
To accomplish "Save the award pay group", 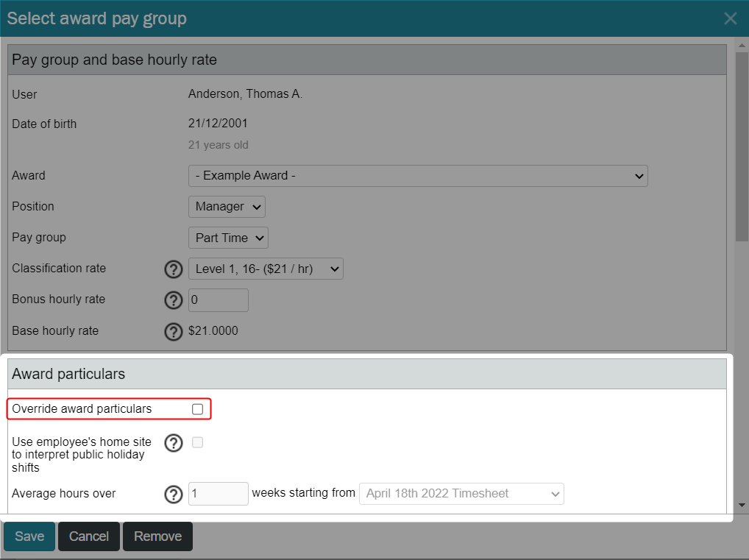I will pyautogui.click(x=29, y=536).
